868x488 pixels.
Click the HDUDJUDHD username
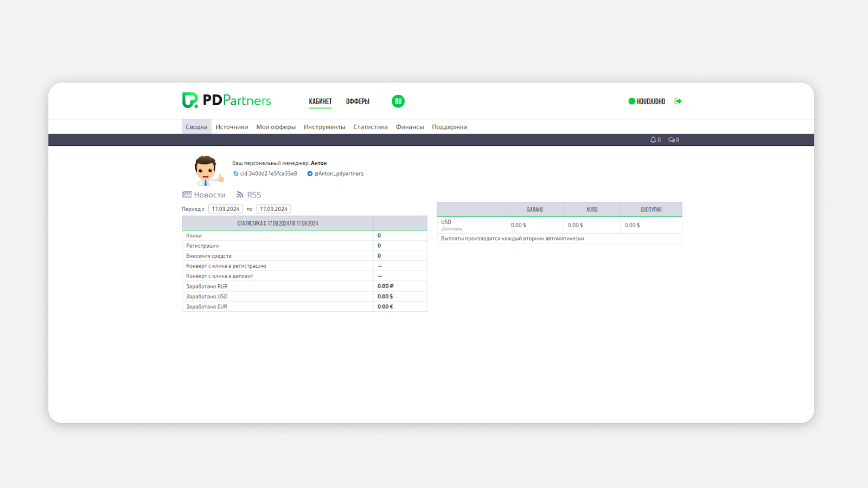[x=650, y=101]
